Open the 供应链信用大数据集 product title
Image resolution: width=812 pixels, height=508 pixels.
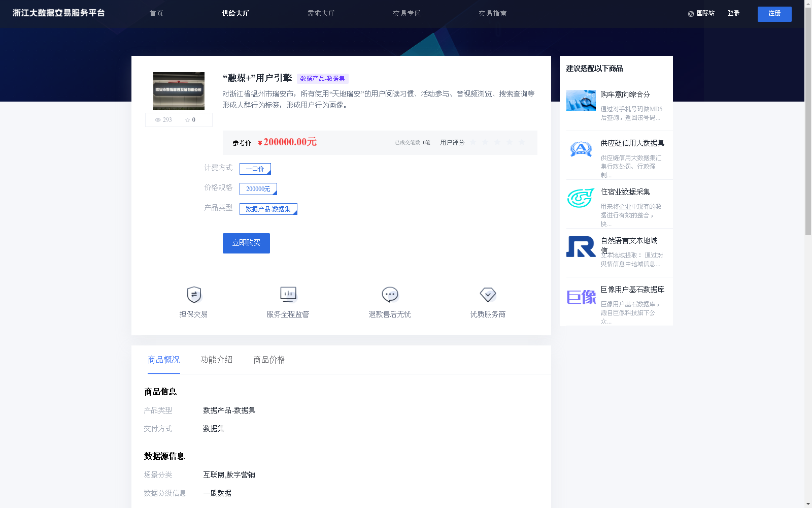pyautogui.click(x=632, y=143)
